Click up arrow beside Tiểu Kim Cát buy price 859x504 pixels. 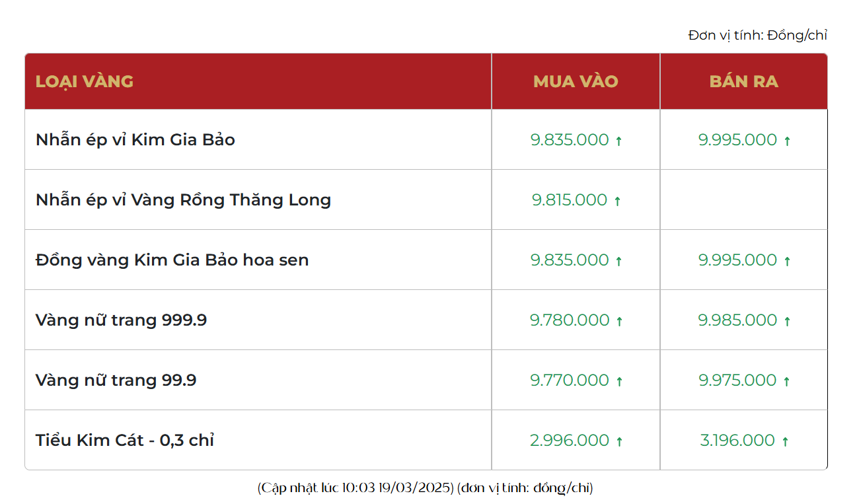coord(619,441)
